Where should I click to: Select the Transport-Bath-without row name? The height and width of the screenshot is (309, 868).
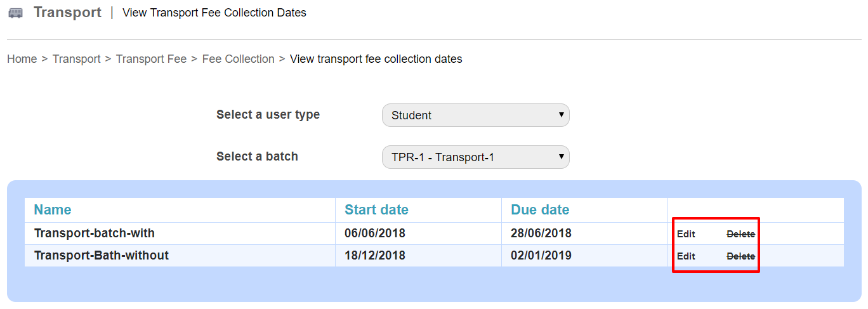tap(102, 256)
